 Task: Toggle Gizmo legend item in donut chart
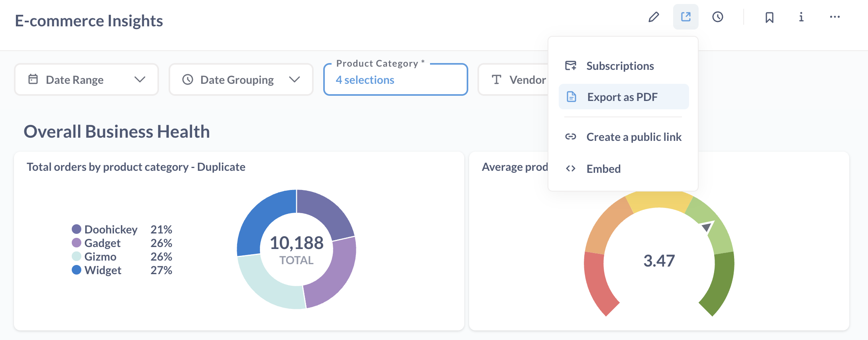(x=100, y=257)
